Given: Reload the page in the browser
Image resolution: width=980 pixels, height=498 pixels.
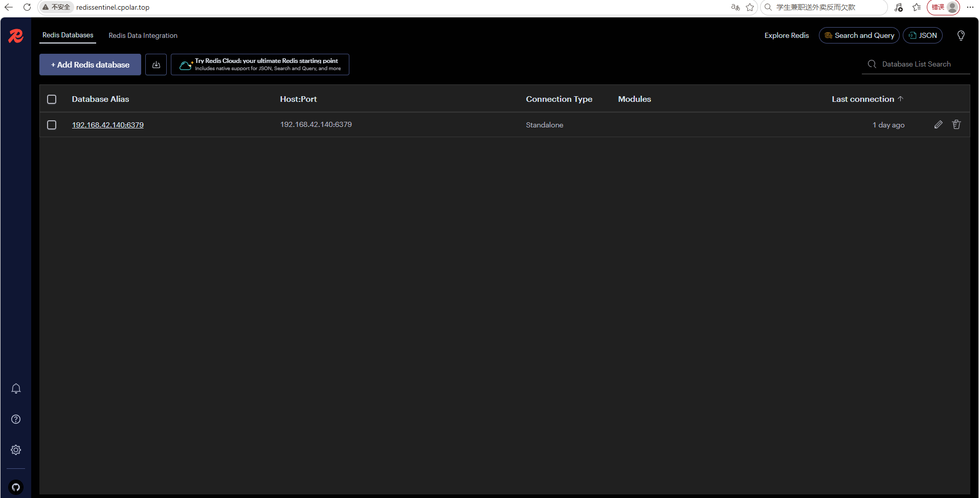Looking at the screenshot, I should (x=27, y=7).
